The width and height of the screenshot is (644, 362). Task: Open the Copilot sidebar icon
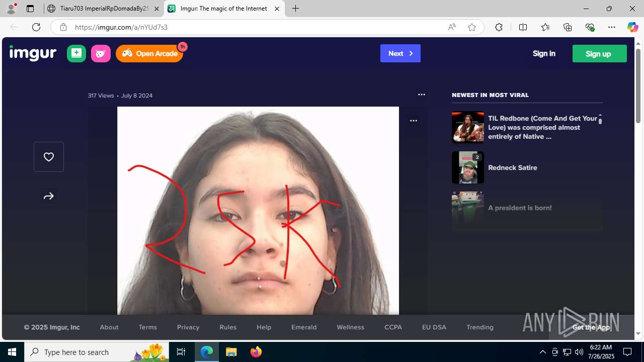(632, 27)
